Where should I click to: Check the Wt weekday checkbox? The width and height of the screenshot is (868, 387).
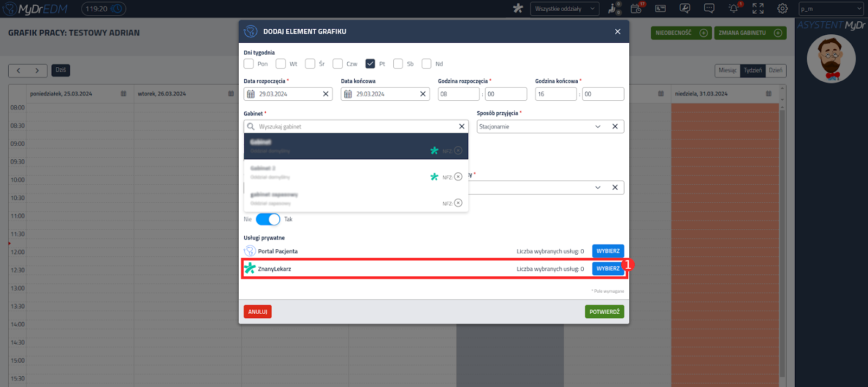pyautogui.click(x=280, y=63)
